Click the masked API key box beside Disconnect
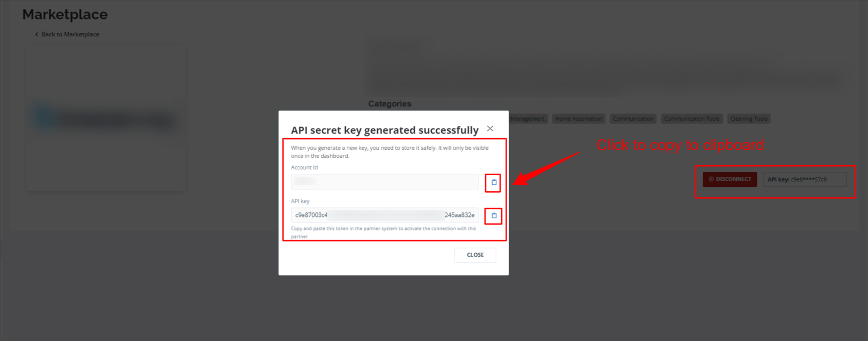 coord(805,179)
